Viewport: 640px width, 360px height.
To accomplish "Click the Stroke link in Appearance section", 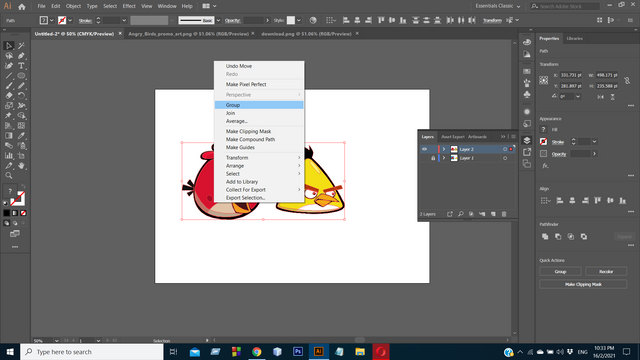I will [x=558, y=142].
